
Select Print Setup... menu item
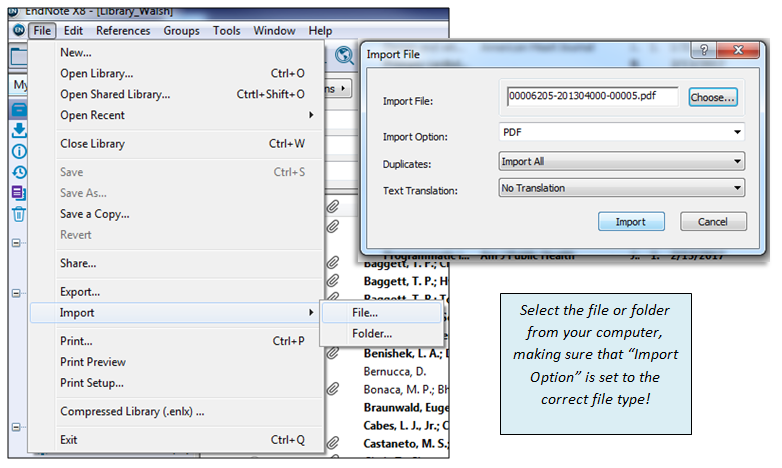(177, 383)
